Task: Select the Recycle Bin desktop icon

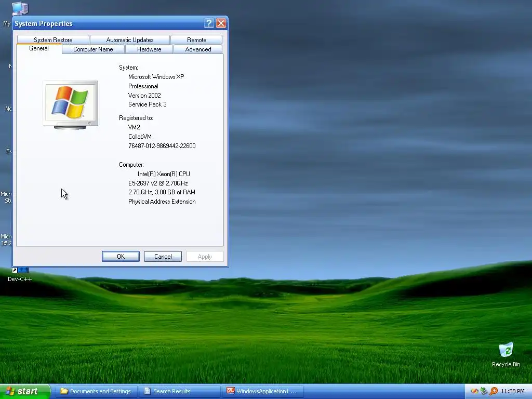Action: click(506, 354)
